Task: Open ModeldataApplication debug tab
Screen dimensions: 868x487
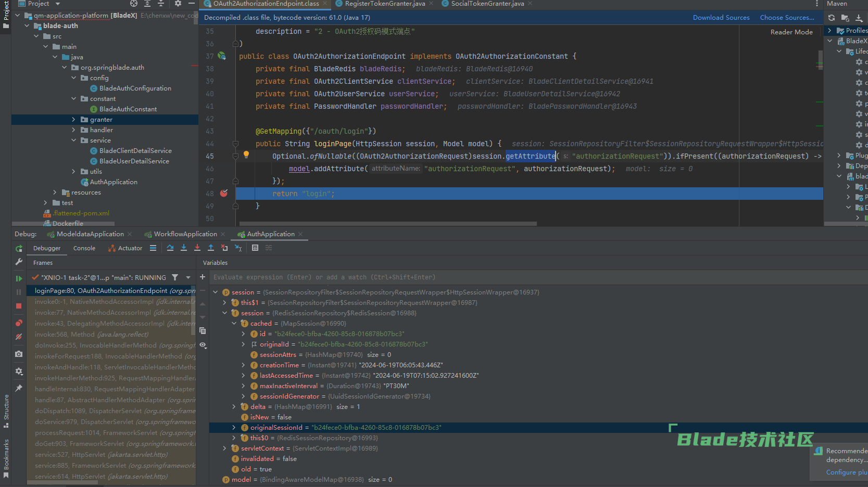Action: pos(90,234)
